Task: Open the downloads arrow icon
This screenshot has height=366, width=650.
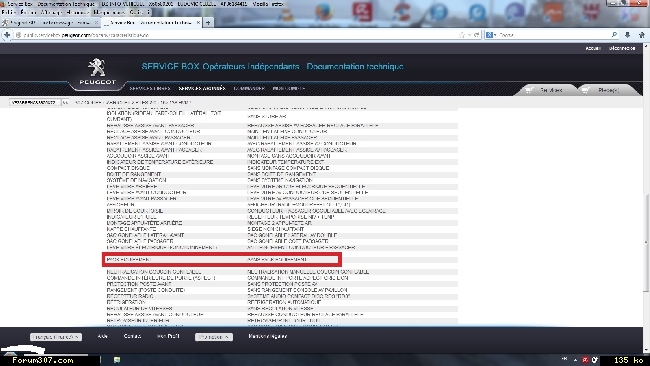Action: (x=627, y=35)
